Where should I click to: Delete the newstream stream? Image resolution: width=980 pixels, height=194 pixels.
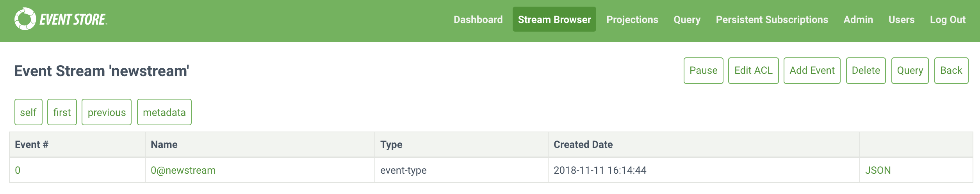866,71
